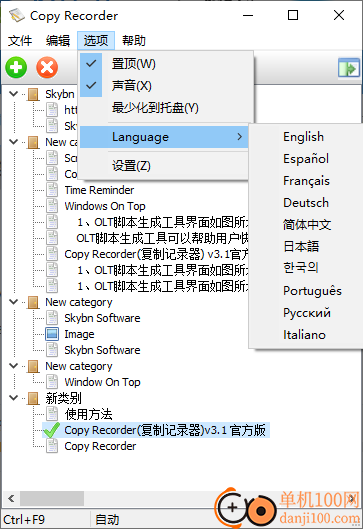Click the green add item button
Screen dimensions: 363x529
coord(16,67)
